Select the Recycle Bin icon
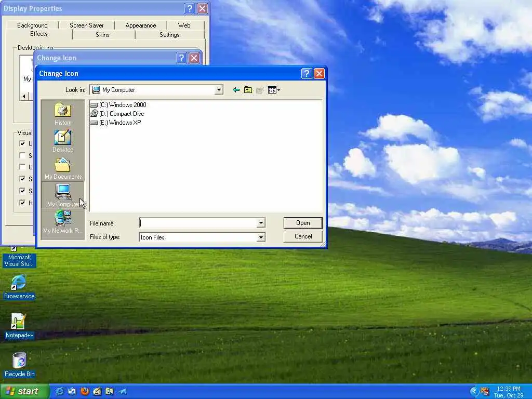The height and width of the screenshot is (399, 532). pyautogui.click(x=19, y=365)
